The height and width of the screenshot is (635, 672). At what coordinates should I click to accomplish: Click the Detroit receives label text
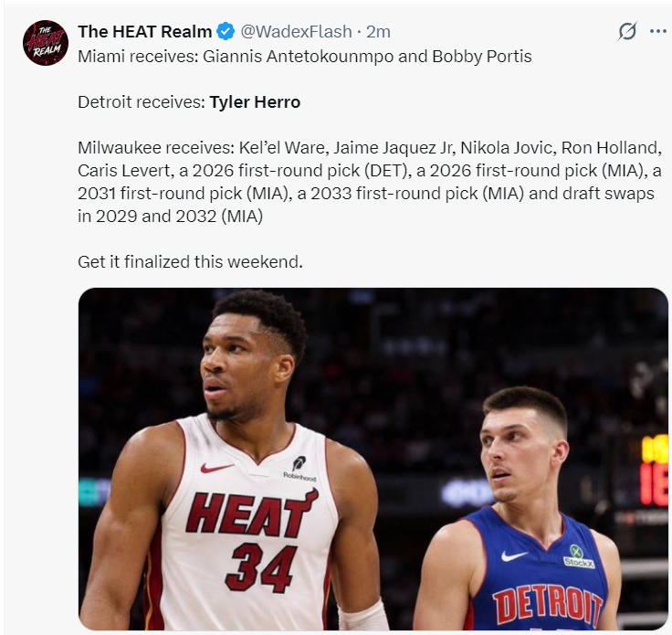142,102
